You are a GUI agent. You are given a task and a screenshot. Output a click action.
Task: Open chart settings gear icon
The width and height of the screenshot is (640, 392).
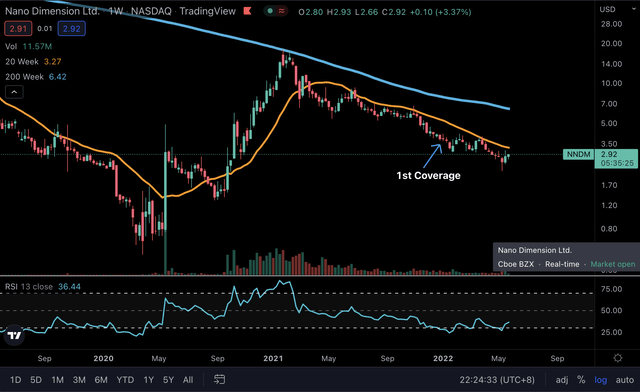point(618,358)
